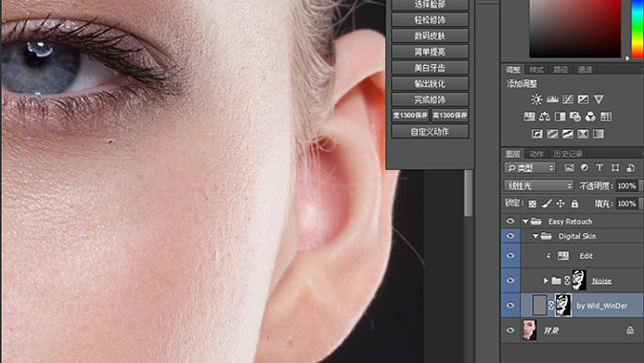Lock transparent pixels icon

point(532,203)
